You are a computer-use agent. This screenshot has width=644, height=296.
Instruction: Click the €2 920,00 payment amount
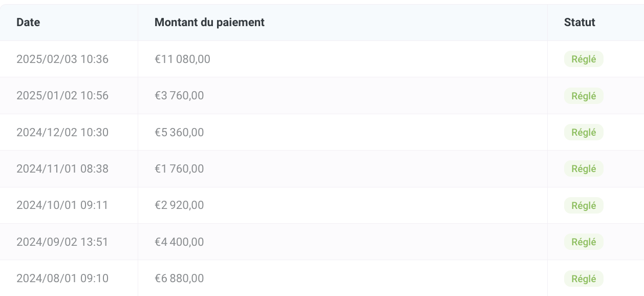pos(179,206)
